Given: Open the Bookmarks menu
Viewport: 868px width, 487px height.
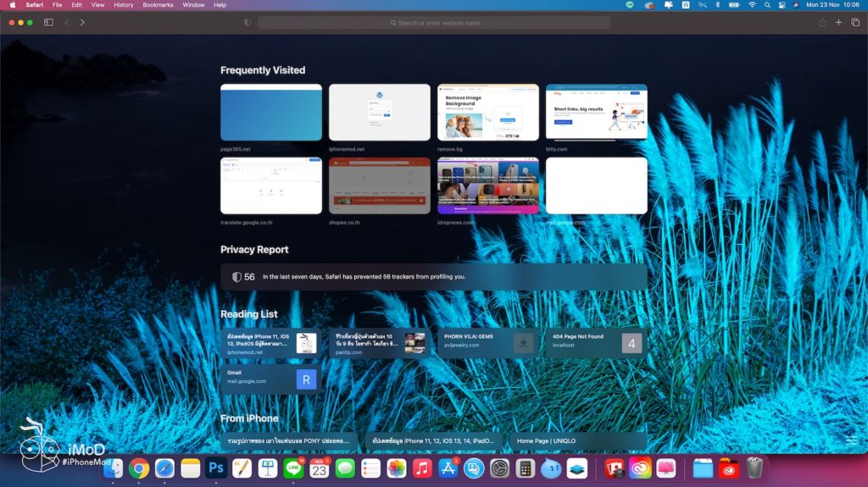Looking at the screenshot, I should (158, 5).
